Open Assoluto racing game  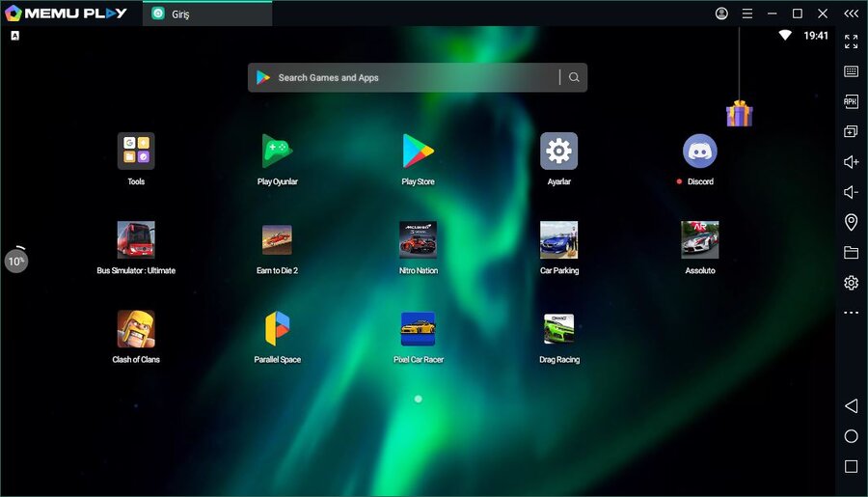tap(700, 240)
